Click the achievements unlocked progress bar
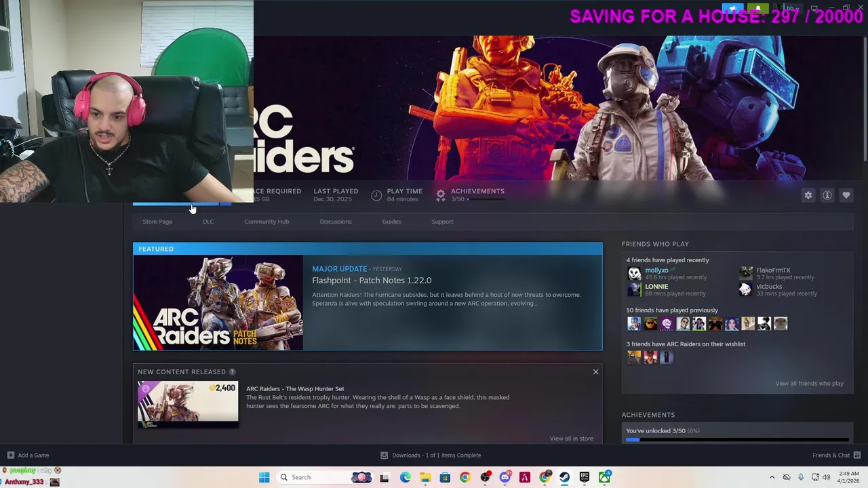The width and height of the screenshot is (868, 488). 737,440
